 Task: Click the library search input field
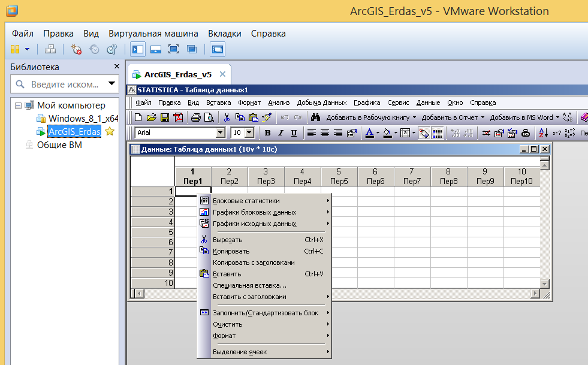pyautogui.click(x=64, y=84)
